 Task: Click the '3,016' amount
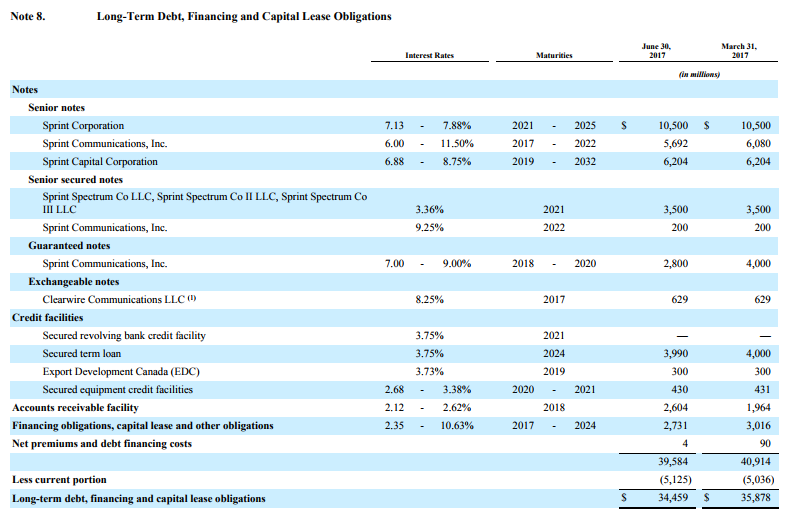click(x=758, y=426)
